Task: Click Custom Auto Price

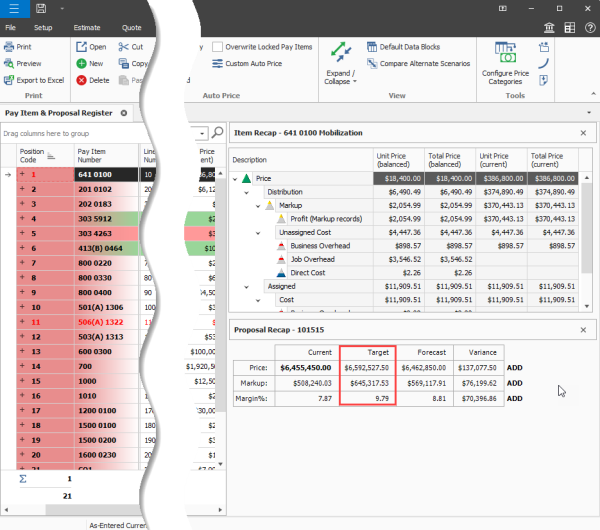Action: click(x=247, y=64)
